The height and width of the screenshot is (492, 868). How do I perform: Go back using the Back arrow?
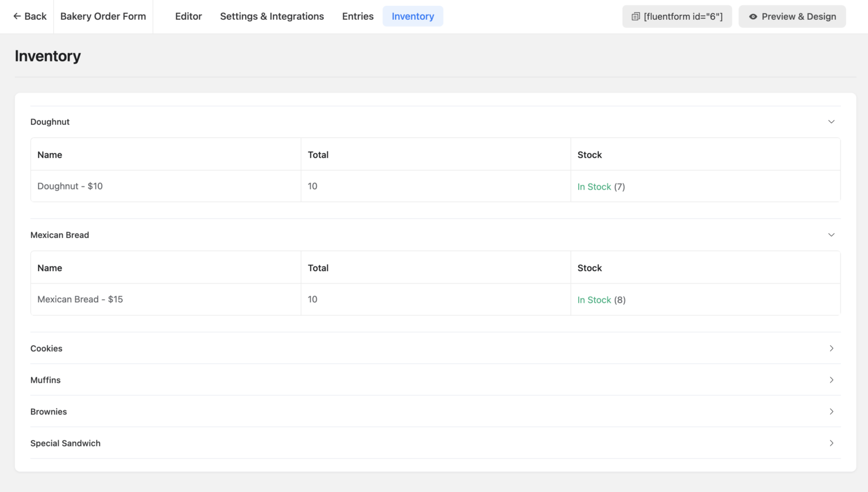[x=29, y=16]
